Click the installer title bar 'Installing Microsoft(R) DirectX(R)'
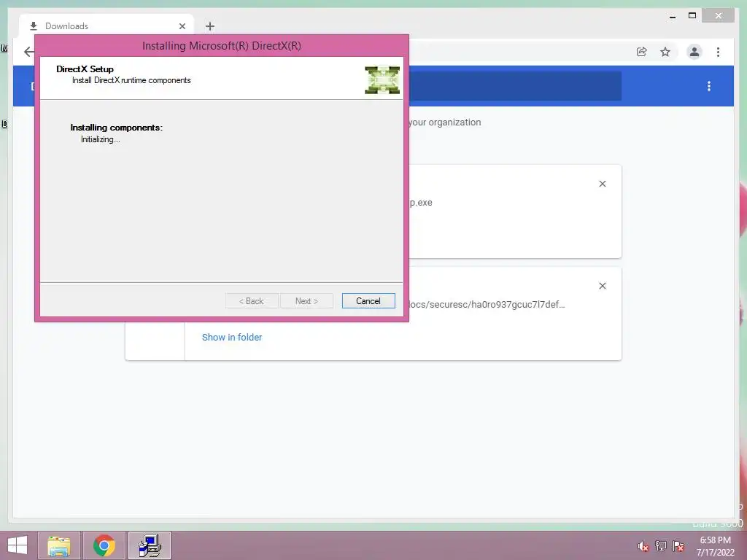The height and width of the screenshot is (560, 747). (x=222, y=46)
